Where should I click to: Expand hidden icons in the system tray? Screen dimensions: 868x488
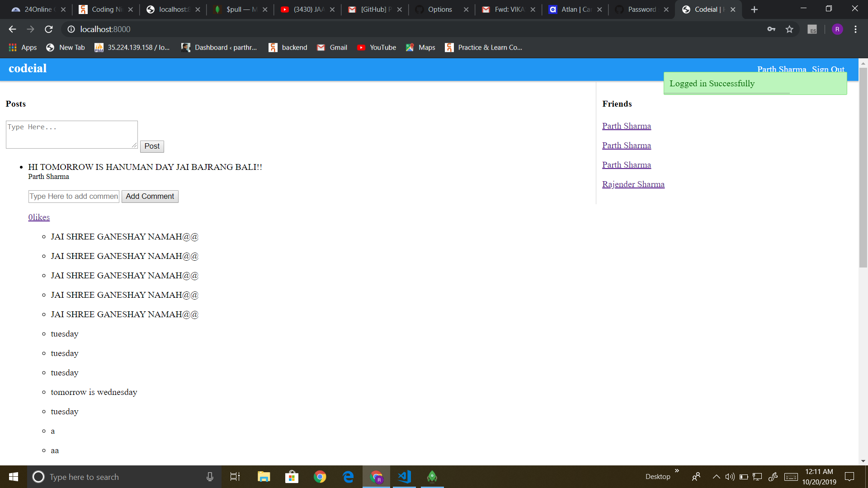716,477
